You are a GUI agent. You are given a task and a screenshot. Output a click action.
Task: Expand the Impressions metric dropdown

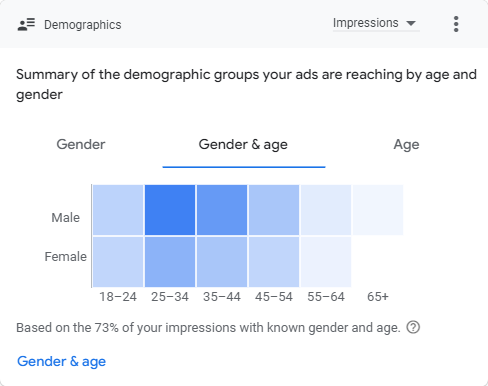point(376,23)
